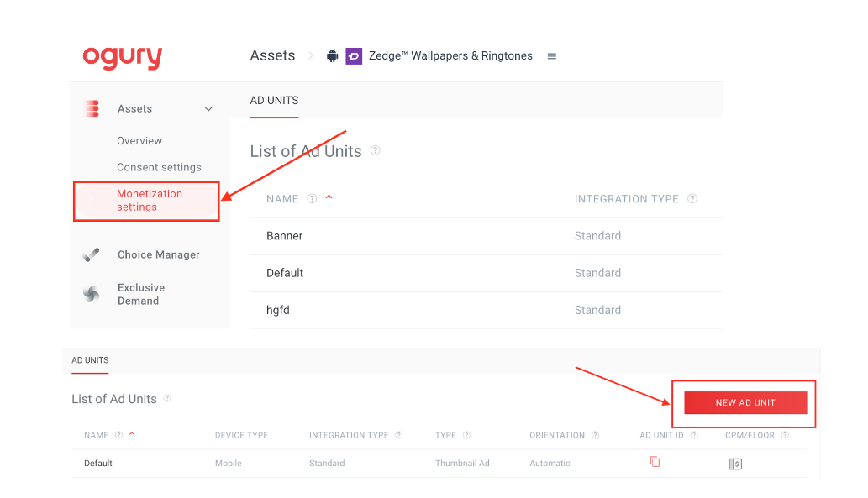Copy the Default ad unit ID
The height and width of the screenshot is (498, 868).
pos(655,462)
